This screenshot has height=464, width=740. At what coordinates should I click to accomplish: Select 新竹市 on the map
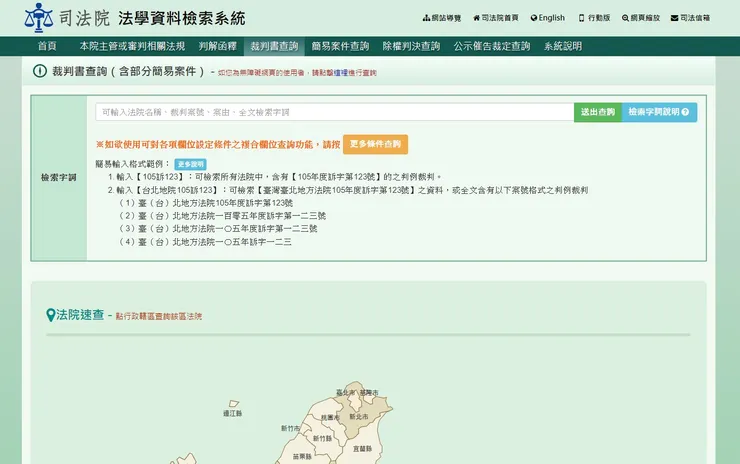coord(290,429)
